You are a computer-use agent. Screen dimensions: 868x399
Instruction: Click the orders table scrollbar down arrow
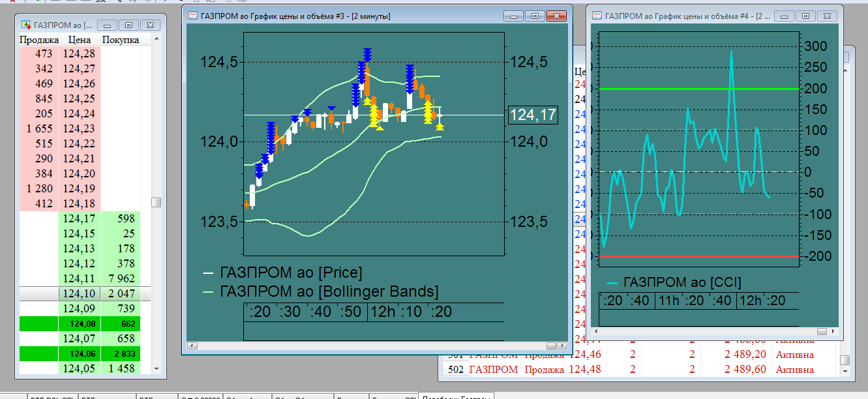pos(845,372)
